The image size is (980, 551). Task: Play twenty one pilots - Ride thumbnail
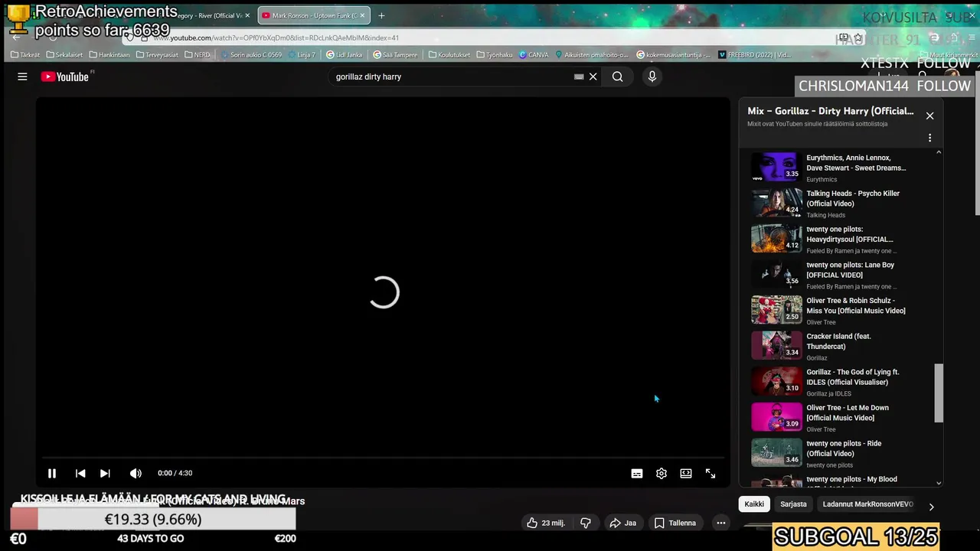[776, 452]
